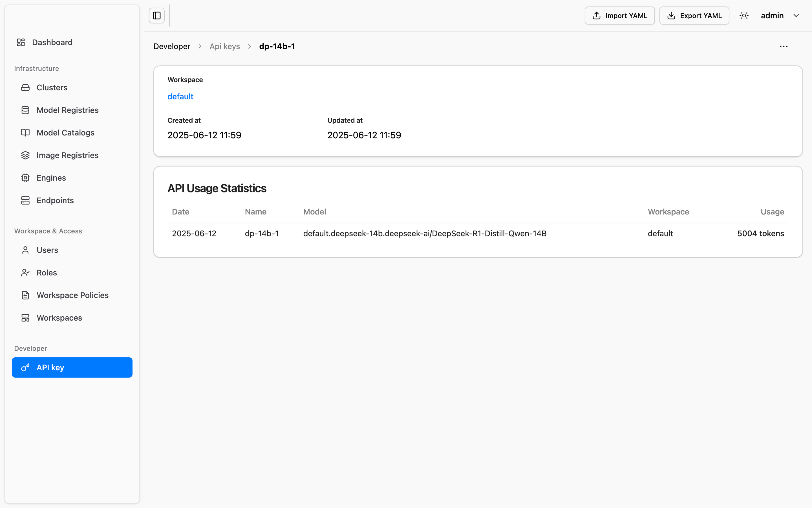Click the 5004 tokens usage value
Screen dimensions: 812x508
[760, 233]
